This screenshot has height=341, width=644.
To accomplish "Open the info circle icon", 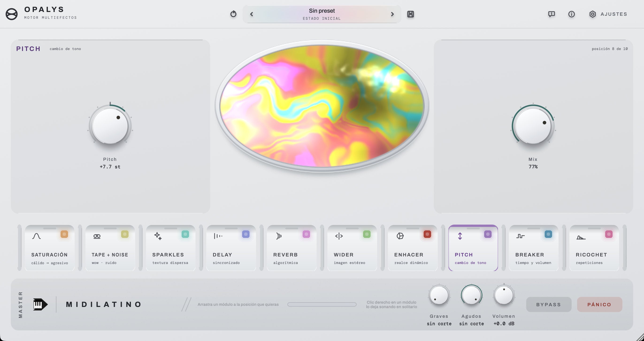I will [x=571, y=14].
